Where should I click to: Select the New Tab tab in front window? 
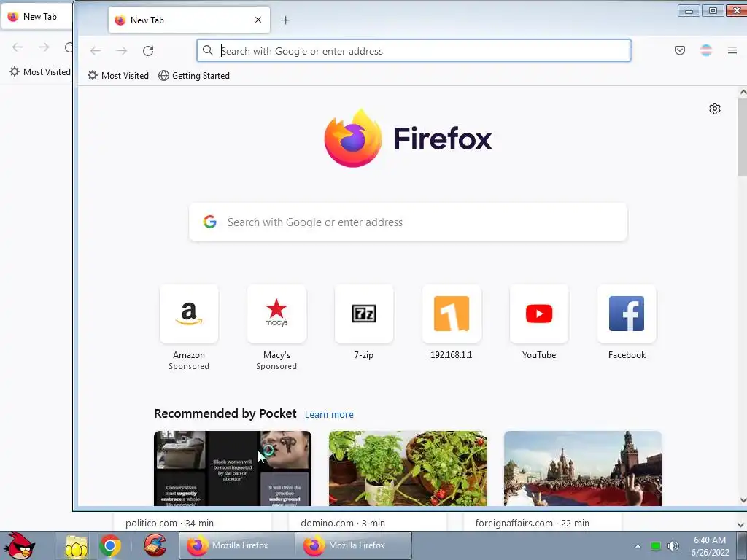point(189,20)
